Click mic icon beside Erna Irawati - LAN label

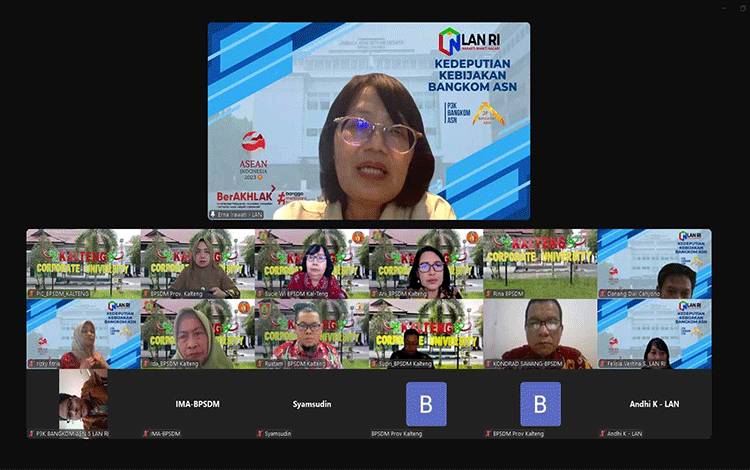pyautogui.click(x=213, y=215)
